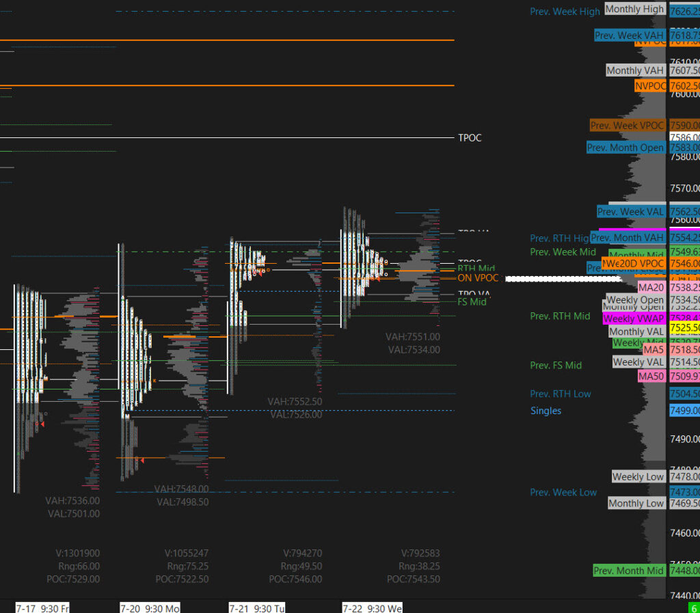Click the 'Weekly Low' label
The height and width of the screenshot is (613, 700).
638,477
